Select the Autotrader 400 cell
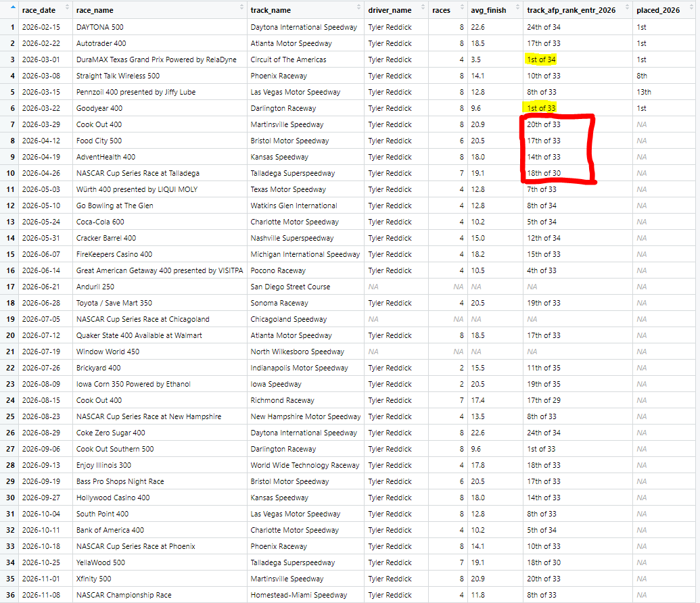The width and height of the screenshot is (700, 603). 160,43
